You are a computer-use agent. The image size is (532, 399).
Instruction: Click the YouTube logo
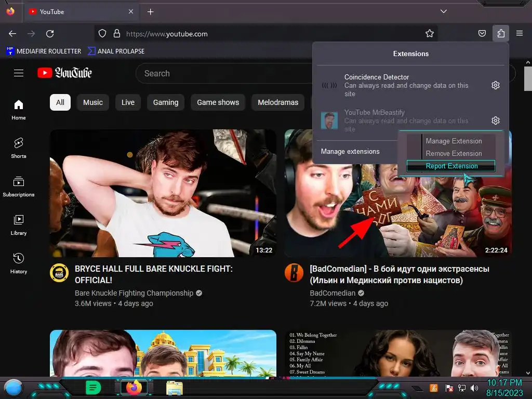65,73
